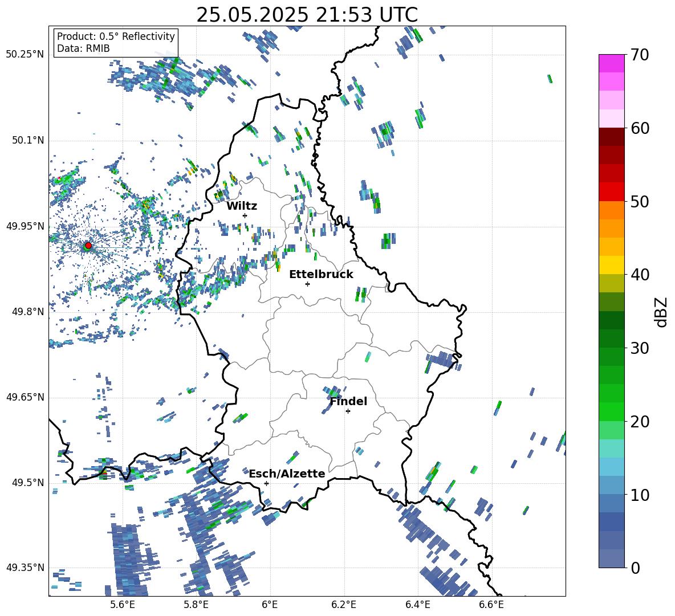675x616 pixels.
Task: Click the Ettelbruck cross marker
Action: click(307, 284)
